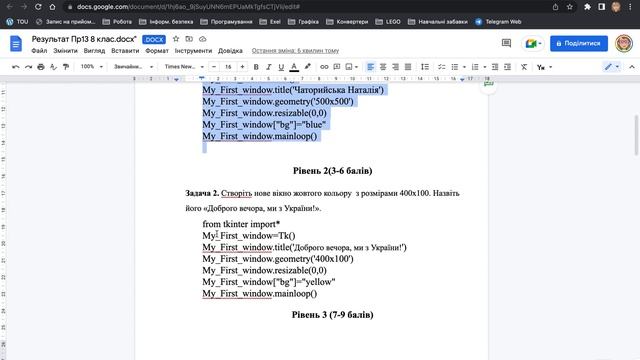Open the input tools dropdown

[x=544, y=67]
